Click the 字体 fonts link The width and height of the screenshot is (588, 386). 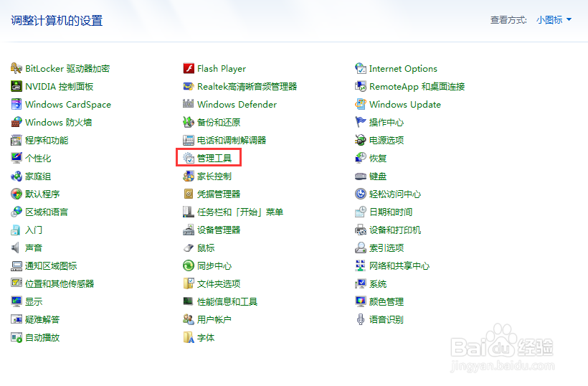206,338
